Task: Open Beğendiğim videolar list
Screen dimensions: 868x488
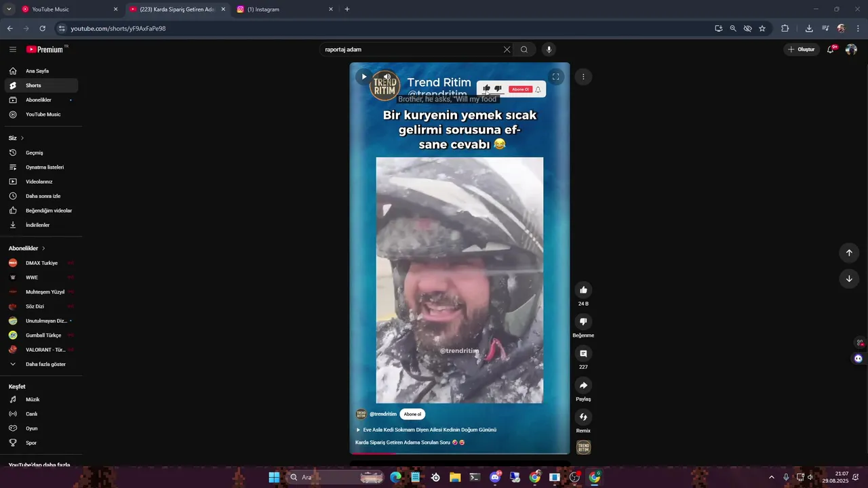Action: click(41, 211)
